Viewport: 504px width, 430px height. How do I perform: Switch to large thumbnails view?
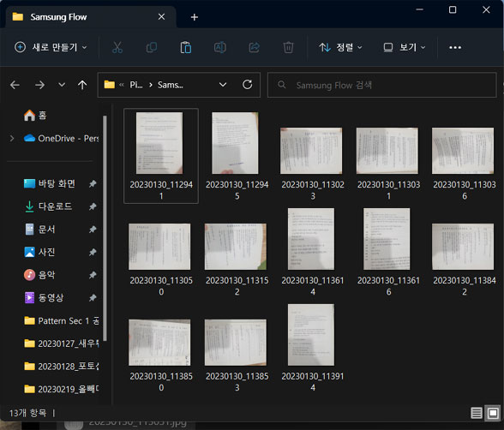click(493, 413)
